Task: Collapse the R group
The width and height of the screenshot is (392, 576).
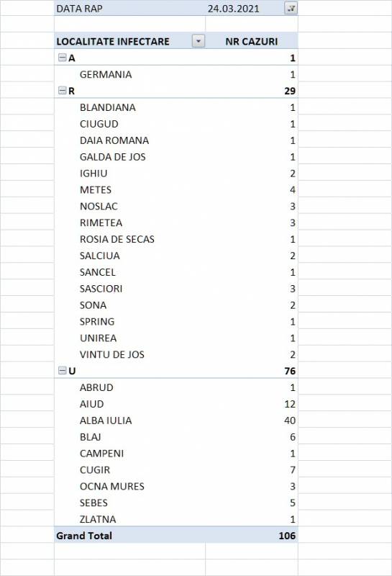Action: click(63, 91)
